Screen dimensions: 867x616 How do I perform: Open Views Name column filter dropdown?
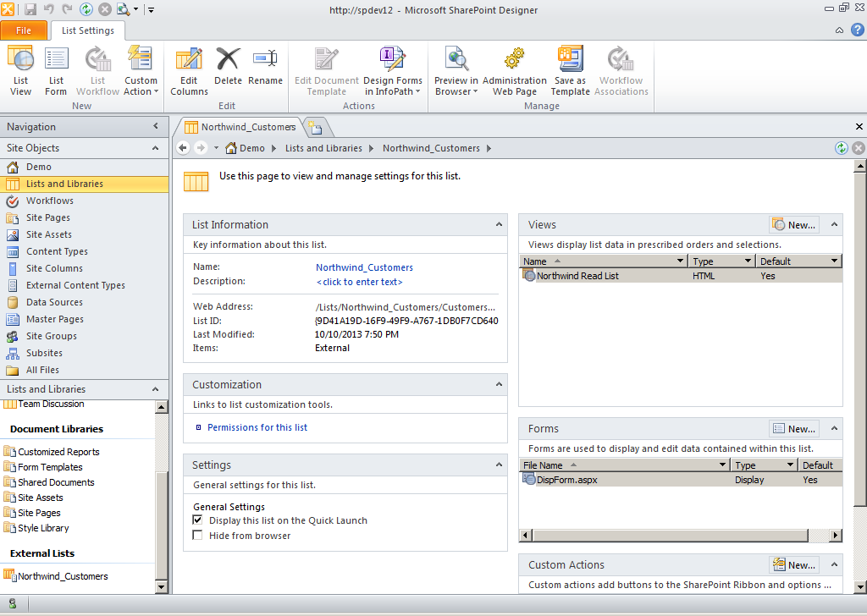[x=680, y=261]
